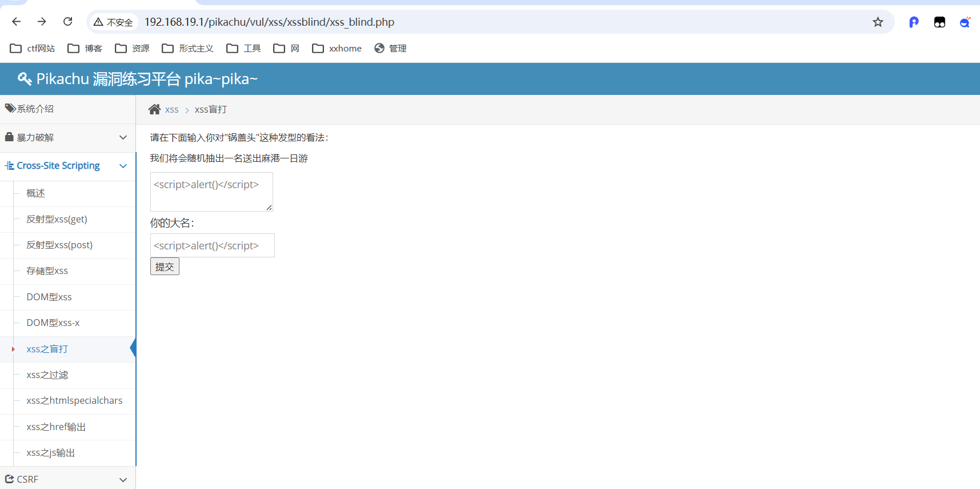Open the DOM型xss lesson

pyautogui.click(x=49, y=297)
